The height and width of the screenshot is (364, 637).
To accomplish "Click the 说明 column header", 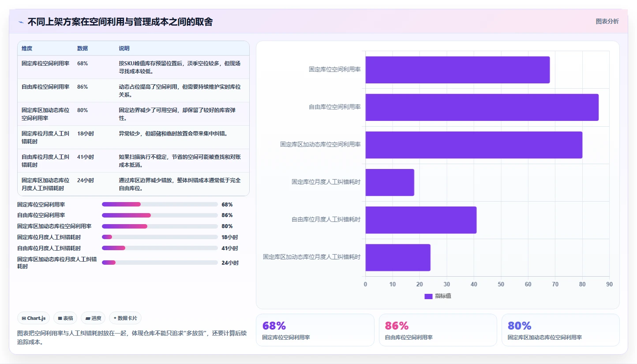I will click(x=124, y=49).
